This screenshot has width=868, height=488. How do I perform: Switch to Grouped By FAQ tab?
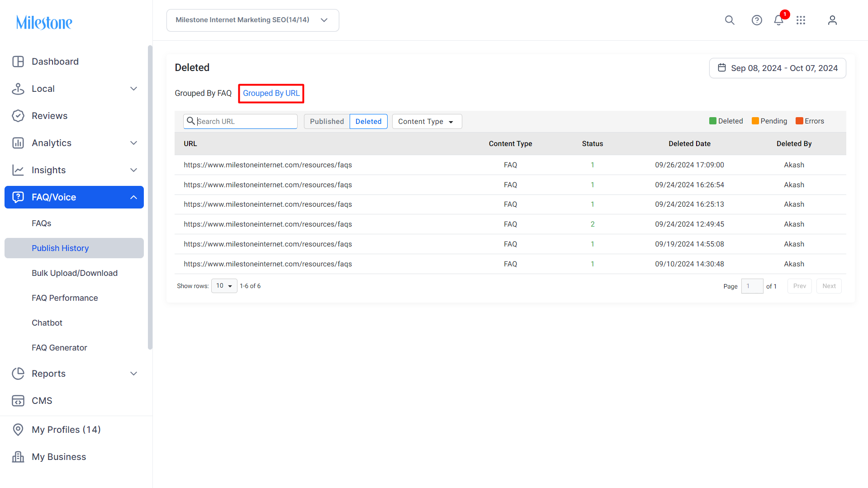(x=203, y=93)
